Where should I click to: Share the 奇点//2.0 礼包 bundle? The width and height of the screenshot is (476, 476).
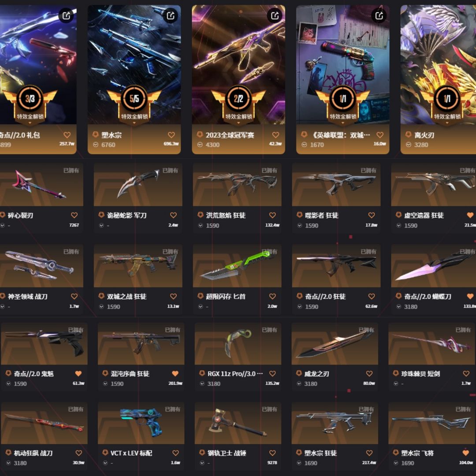coord(66,15)
